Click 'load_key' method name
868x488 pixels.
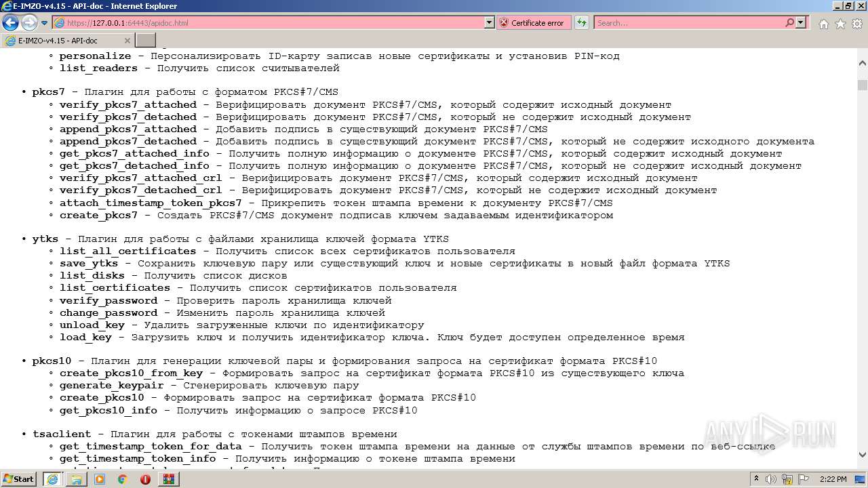click(85, 337)
